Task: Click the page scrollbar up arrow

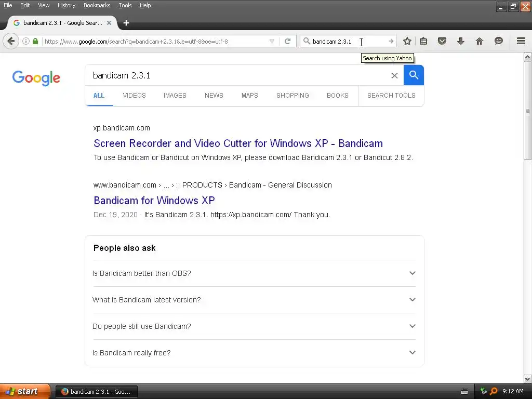Action: 528,57
